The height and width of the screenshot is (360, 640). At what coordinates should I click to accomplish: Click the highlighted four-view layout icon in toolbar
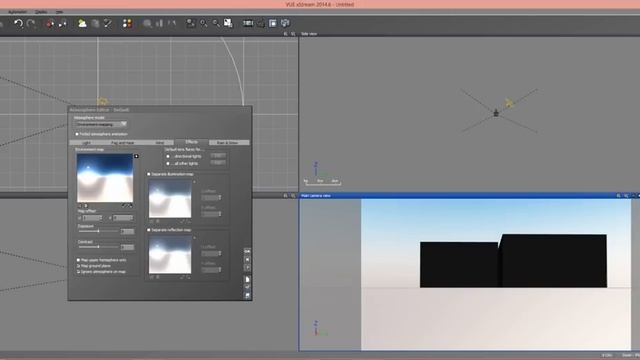click(x=273, y=23)
